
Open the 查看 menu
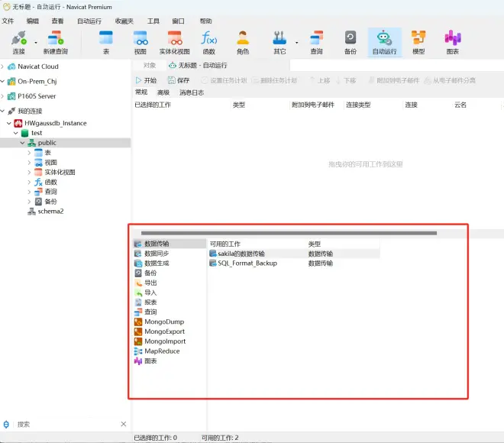pyautogui.click(x=57, y=21)
